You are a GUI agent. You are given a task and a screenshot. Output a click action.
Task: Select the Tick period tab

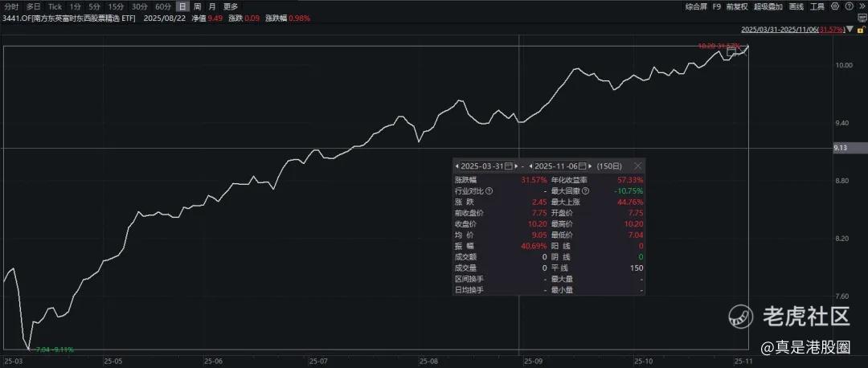click(55, 6)
